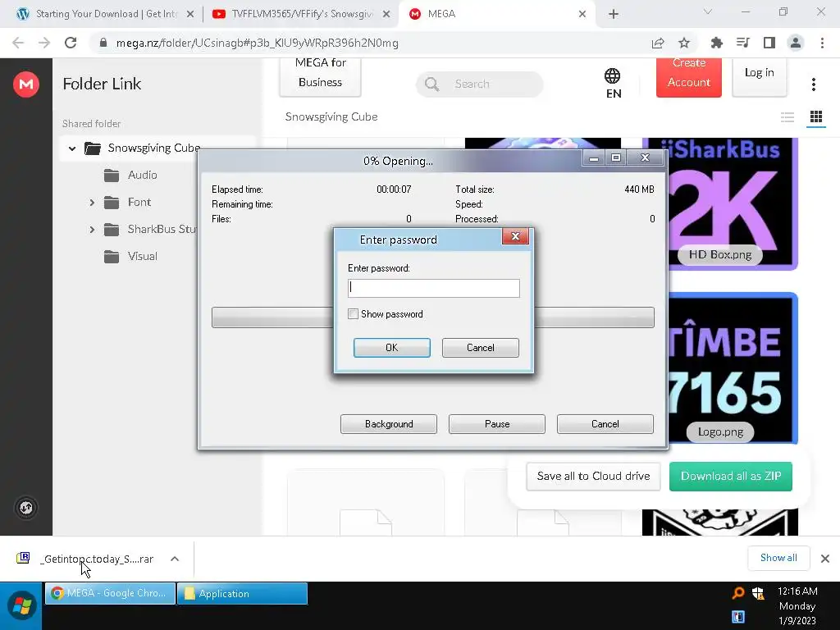Close the downloads bar

pyautogui.click(x=825, y=559)
